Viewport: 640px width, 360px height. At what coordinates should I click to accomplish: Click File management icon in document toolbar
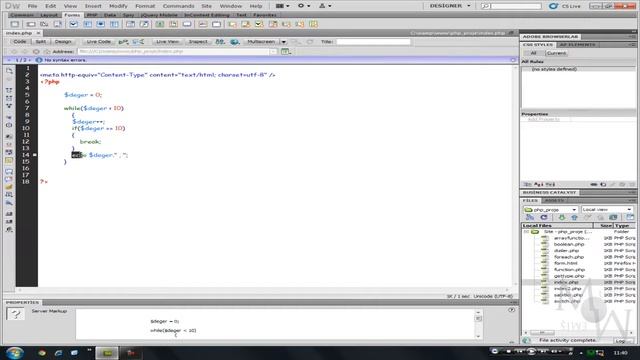(x=220, y=42)
